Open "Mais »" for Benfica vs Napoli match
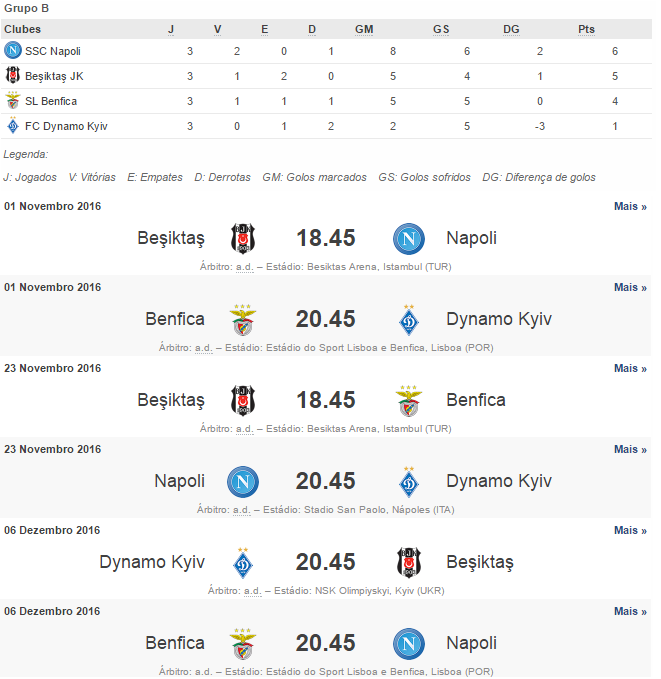Image resolution: width=661 pixels, height=679 pixels. [630, 612]
